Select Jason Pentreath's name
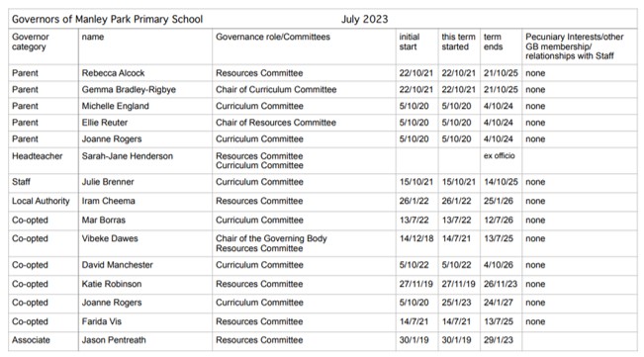This screenshot has height=357, width=644. (x=114, y=340)
